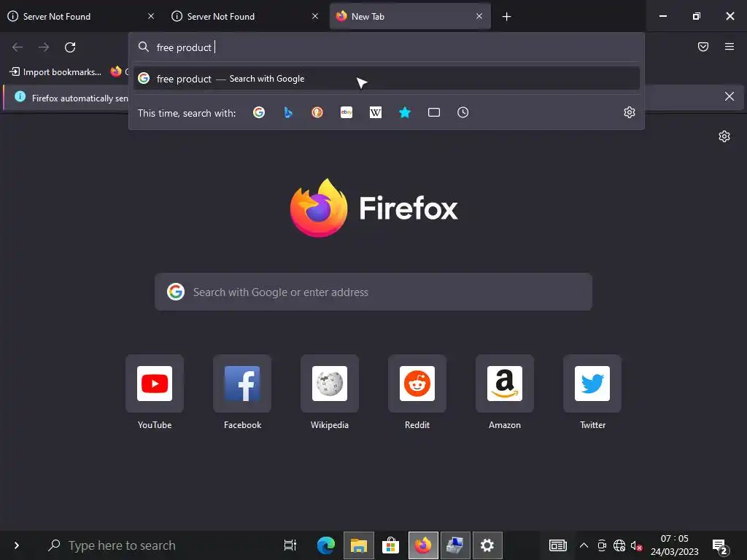Image resolution: width=747 pixels, height=560 pixels.
Task: Show hidden system tray icons chevron
Action: pos(584,545)
